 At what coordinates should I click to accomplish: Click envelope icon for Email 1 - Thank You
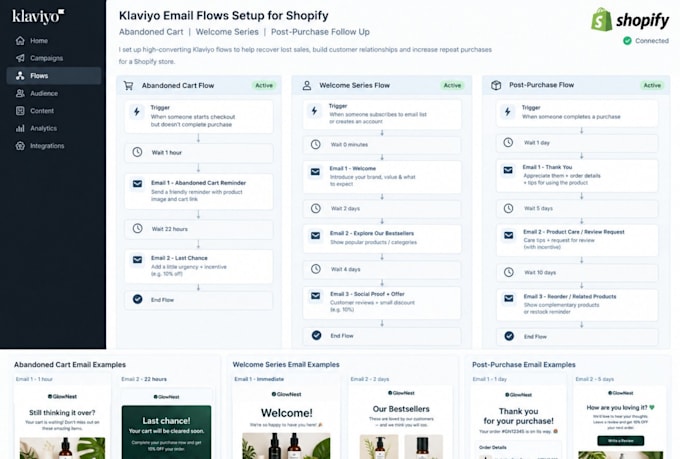click(x=508, y=170)
